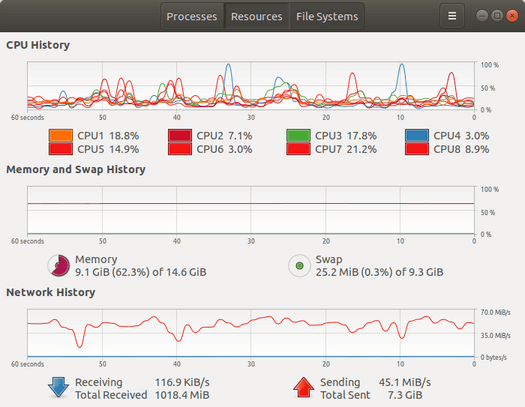Open the hamburger menu button

pyautogui.click(x=452, y=16)
